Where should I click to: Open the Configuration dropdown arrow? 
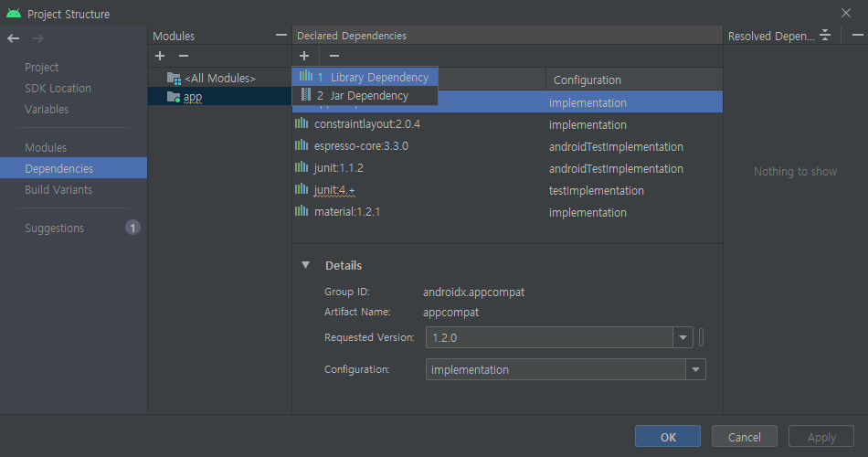click(x=695, y=369)
